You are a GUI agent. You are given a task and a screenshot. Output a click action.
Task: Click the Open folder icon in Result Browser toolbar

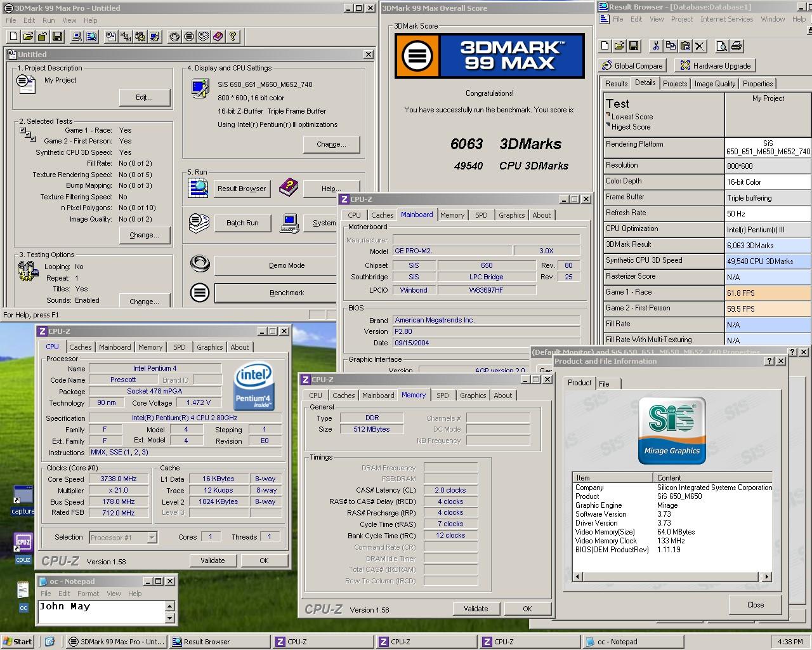(x=619, y=46)
